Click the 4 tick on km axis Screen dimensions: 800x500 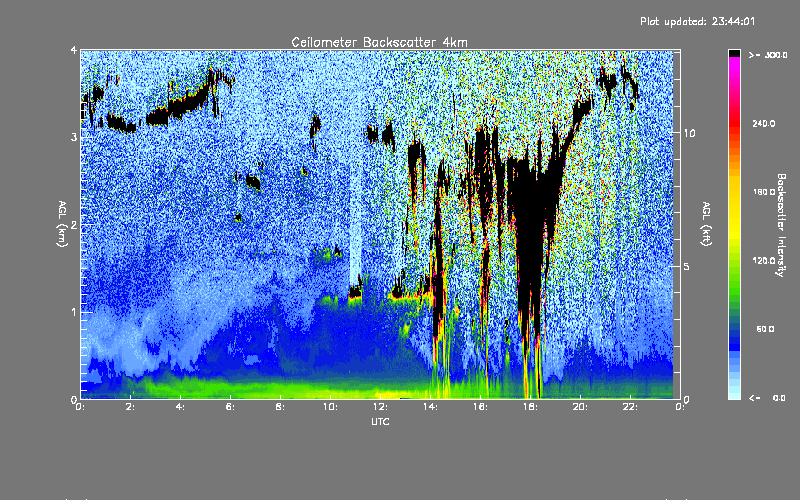click(x=74, y=50)
